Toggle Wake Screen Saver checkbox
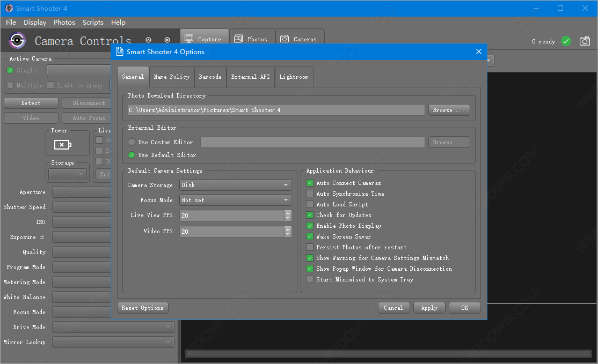598x364 pixels. (310, 236)
